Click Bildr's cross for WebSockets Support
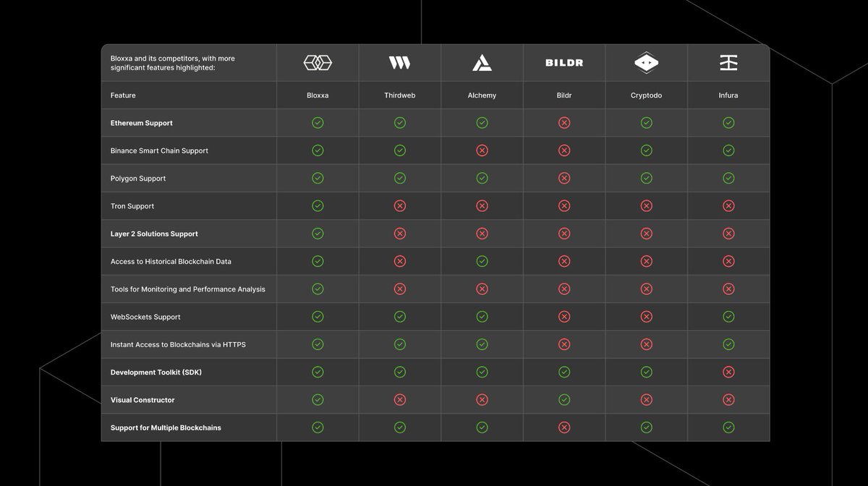Image resolution: width=868 pixels, height=486 pixels. tap(564, 317)
